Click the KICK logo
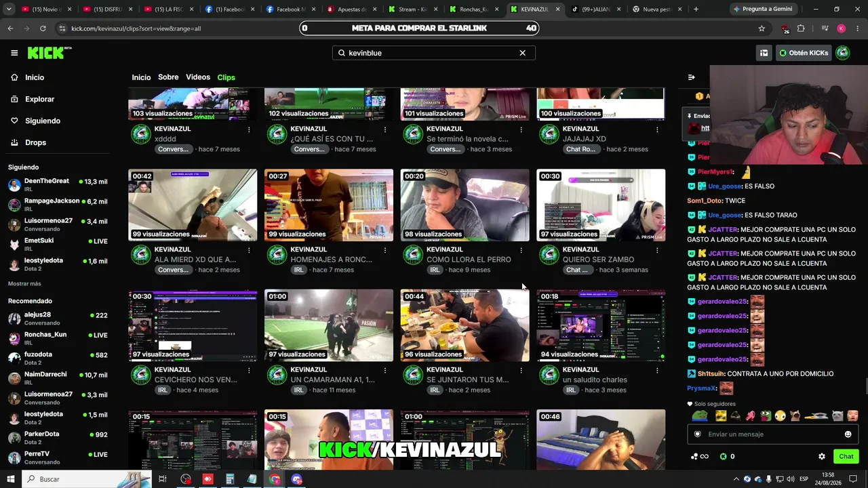The width and height of the screenshot is (868, 488). coord(50,53)
